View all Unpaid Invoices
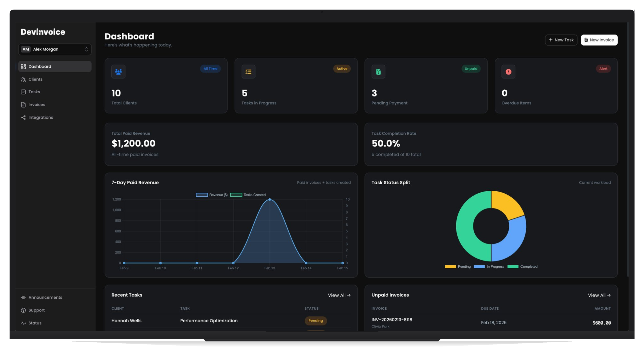The height and width of the screenshot is (359, 644). coord(599,295)
